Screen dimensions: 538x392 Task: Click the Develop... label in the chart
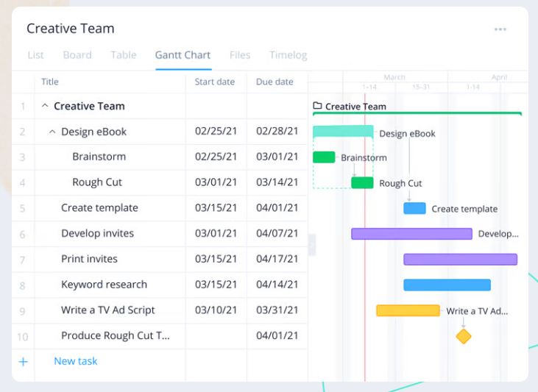498,234
